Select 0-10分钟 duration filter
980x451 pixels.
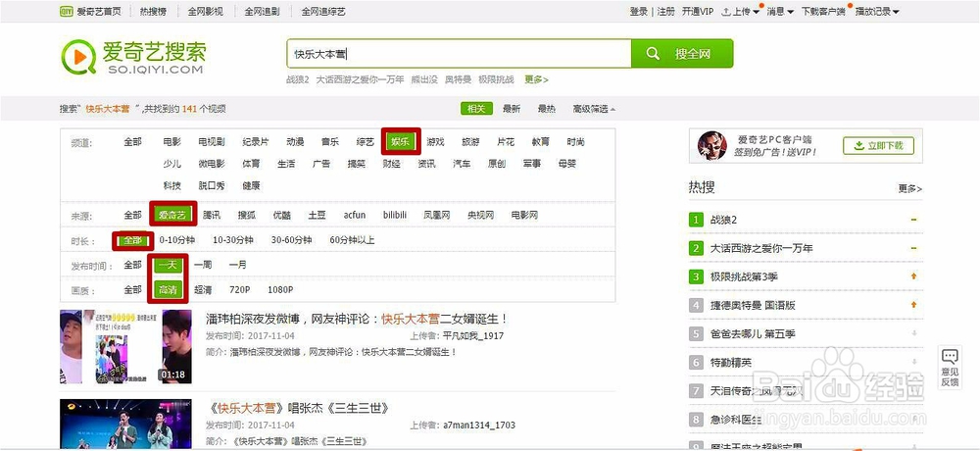pos(176,239)
